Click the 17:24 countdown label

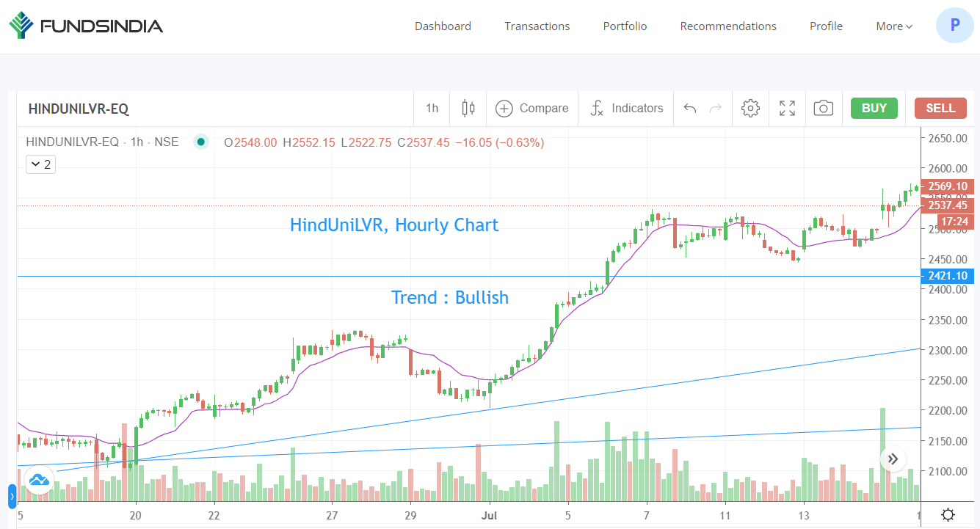click(954, 221)
